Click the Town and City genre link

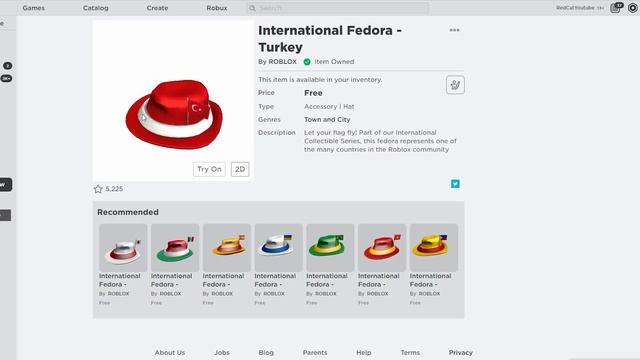(x=327, y=120)
